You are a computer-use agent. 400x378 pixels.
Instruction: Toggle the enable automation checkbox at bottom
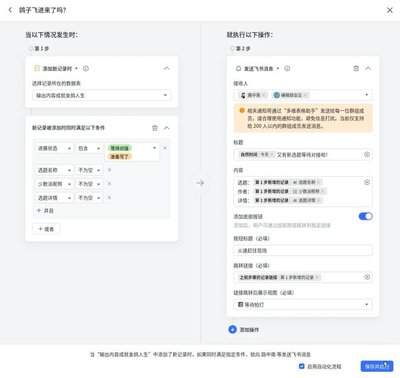pyautogui.click(x=302, y=366)
